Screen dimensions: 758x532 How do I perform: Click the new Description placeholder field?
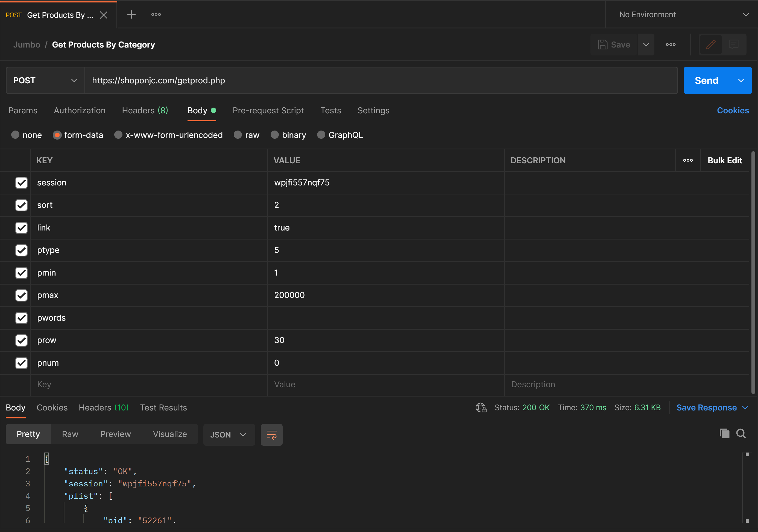pyautogui.click(x=627, y=385)
